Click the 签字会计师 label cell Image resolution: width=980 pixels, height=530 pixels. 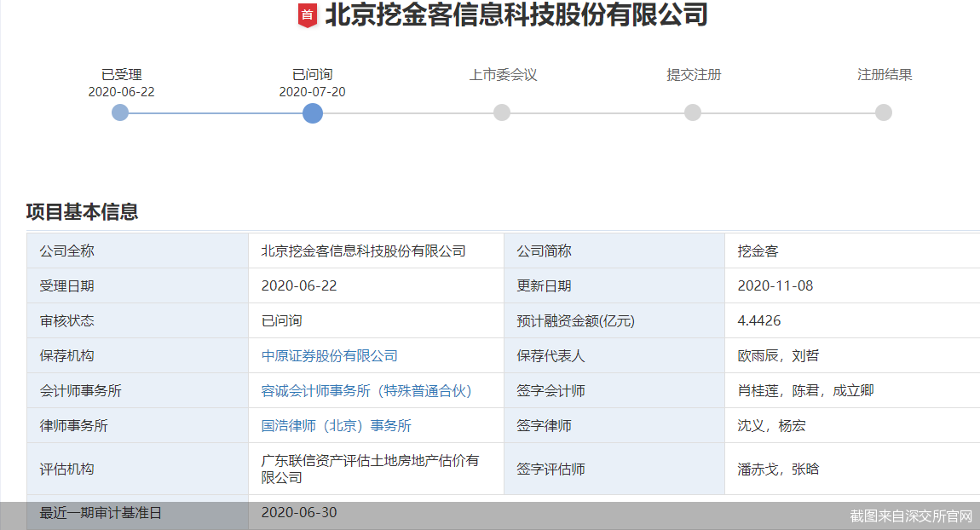[x=614, y=390]
